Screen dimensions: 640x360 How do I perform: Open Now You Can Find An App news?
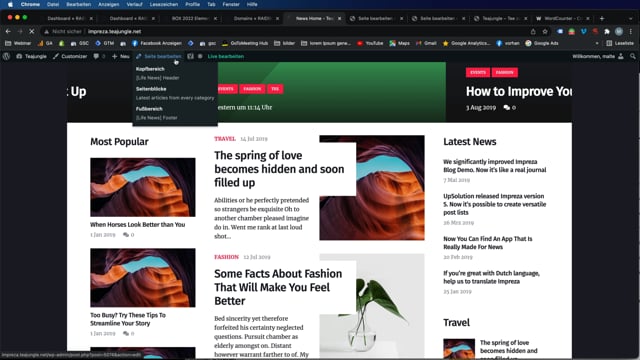(x=488, y=243)
